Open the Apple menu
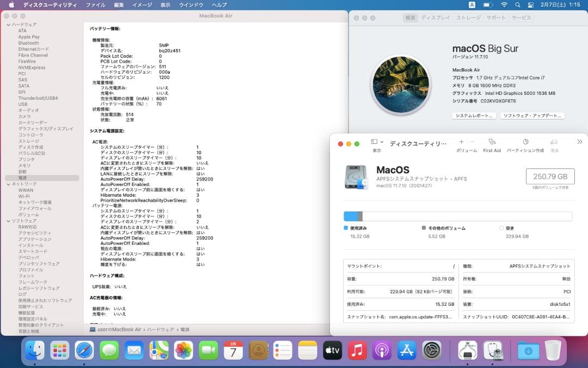Viewport: 588px width, 368px height. point(11,5)
